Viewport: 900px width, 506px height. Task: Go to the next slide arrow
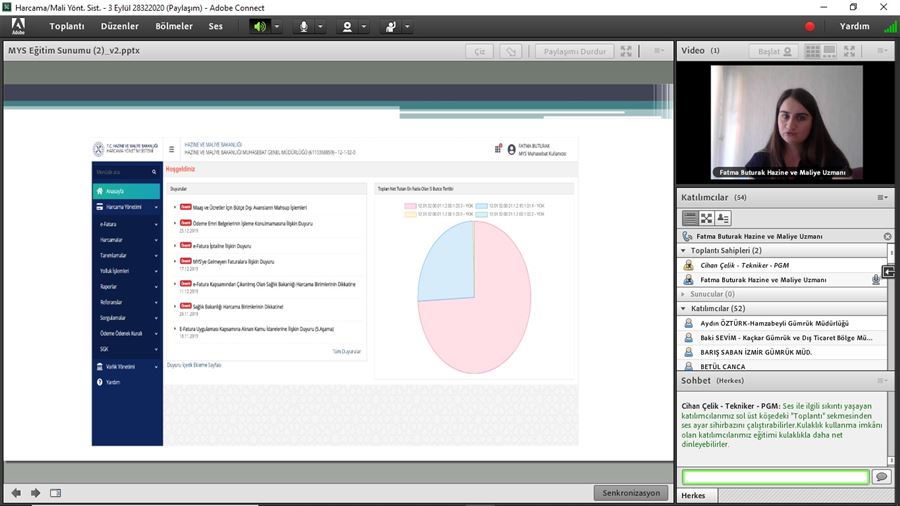[x=35, y=492]
